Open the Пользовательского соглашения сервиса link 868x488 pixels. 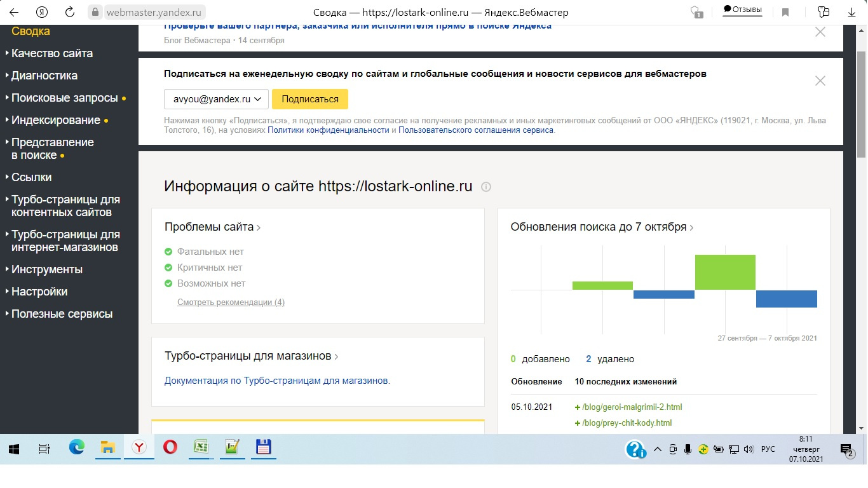[476, 130]
